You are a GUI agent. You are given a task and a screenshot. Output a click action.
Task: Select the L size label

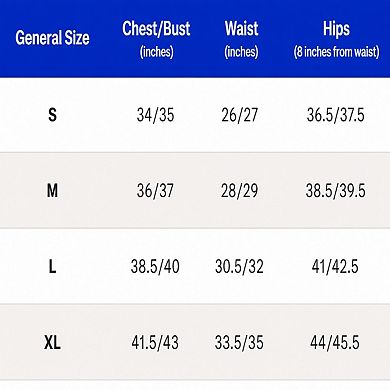point(52,267)
